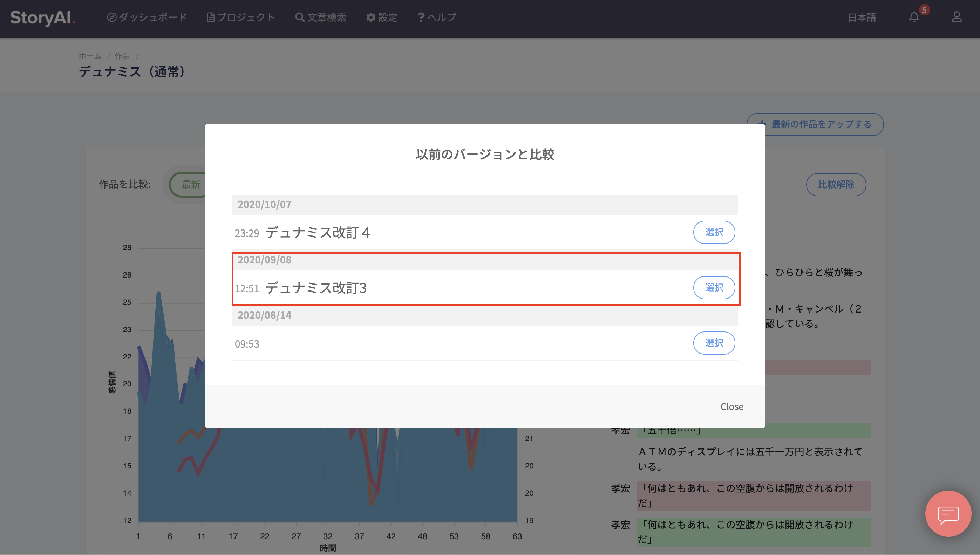
Task: Select the 最新 option in the compare toggle
Action: point(192,185)
